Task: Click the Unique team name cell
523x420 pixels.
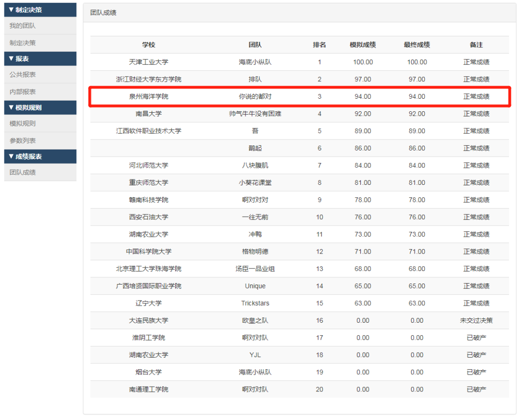Action: [x=255, y=286]
